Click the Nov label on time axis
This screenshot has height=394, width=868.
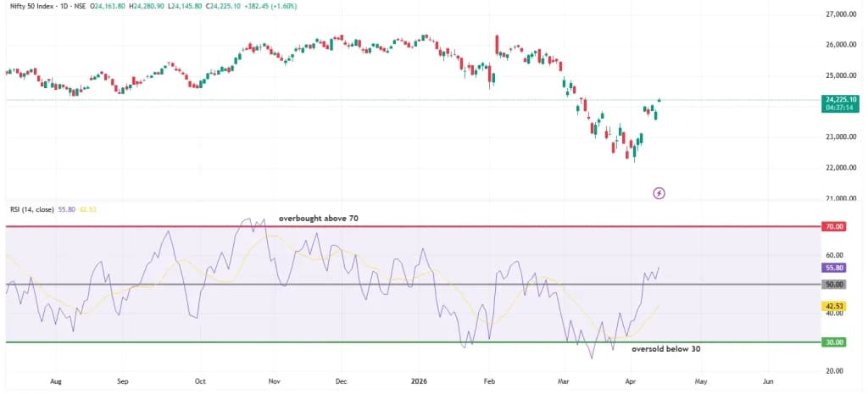click(x=274, y=381)
